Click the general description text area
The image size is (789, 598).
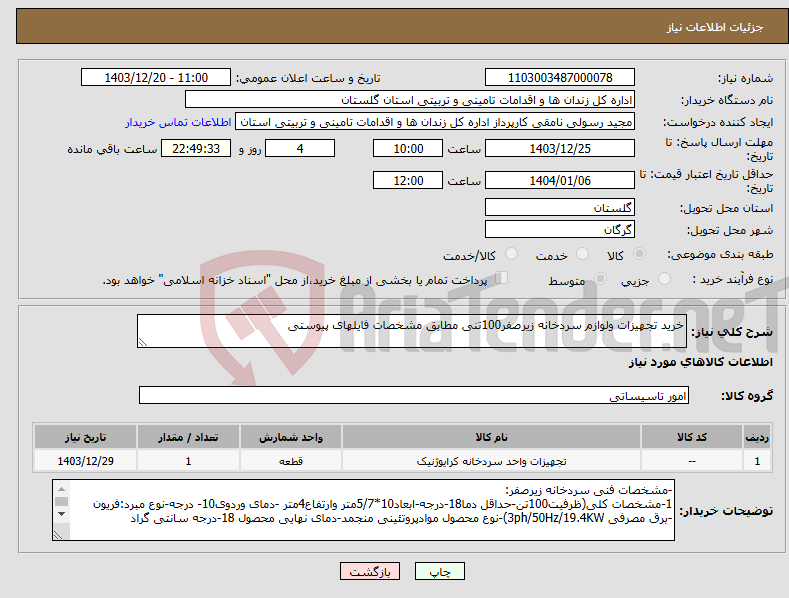[412, 331]
